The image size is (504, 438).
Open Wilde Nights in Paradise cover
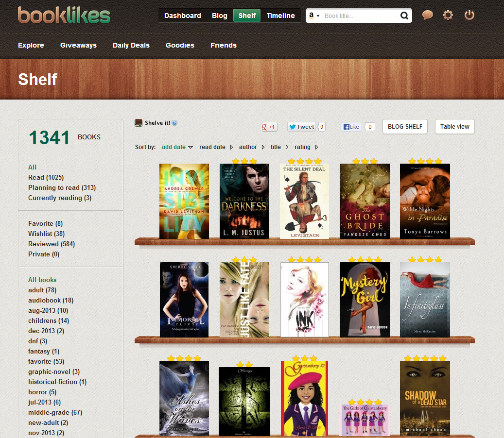click(425, 201)
